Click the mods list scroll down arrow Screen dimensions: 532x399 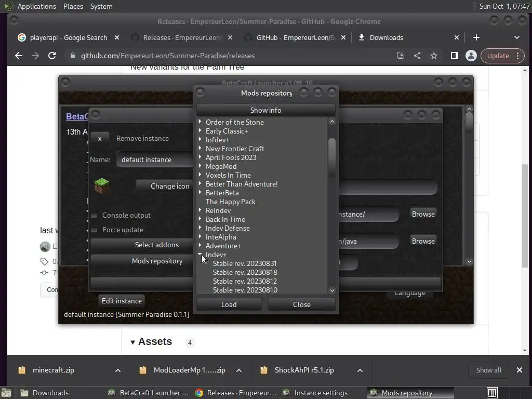click(332, 290)
